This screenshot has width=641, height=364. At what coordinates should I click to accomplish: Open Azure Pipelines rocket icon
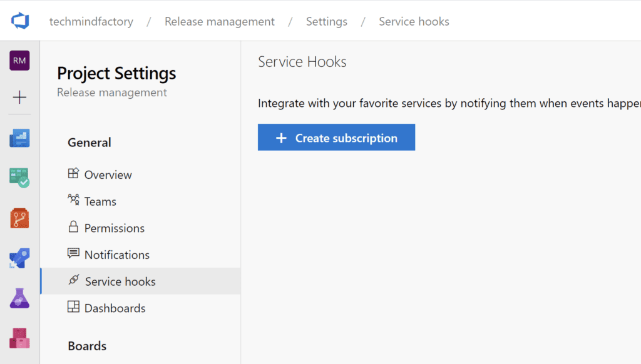click(x=19, y=258)
